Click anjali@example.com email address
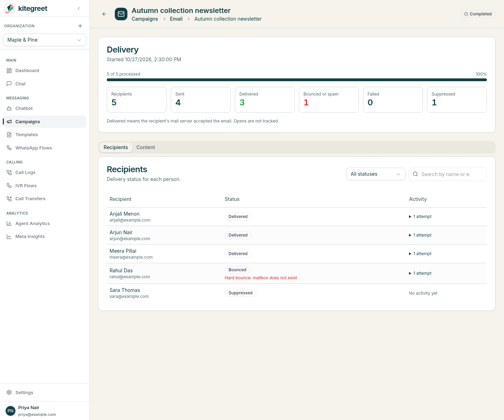This screenshot has height=420, width=504. click(x=130, y=220)
